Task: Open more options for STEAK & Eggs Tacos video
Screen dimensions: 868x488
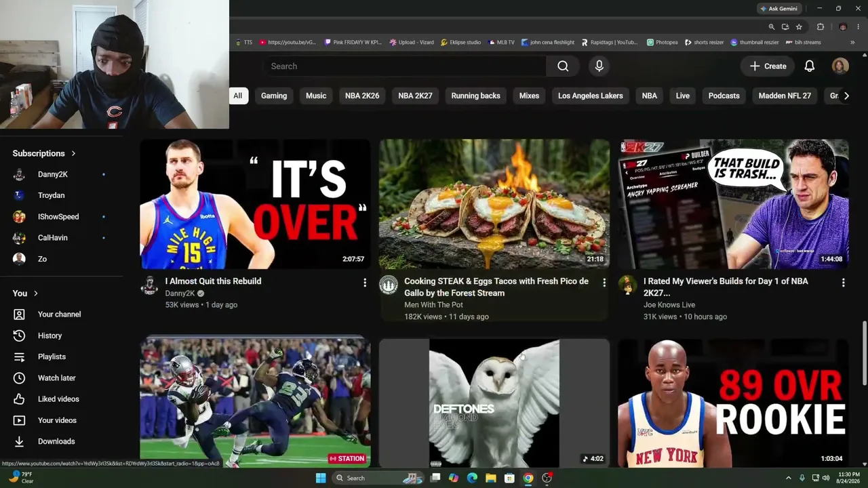Action: click(x=604, y=283)
